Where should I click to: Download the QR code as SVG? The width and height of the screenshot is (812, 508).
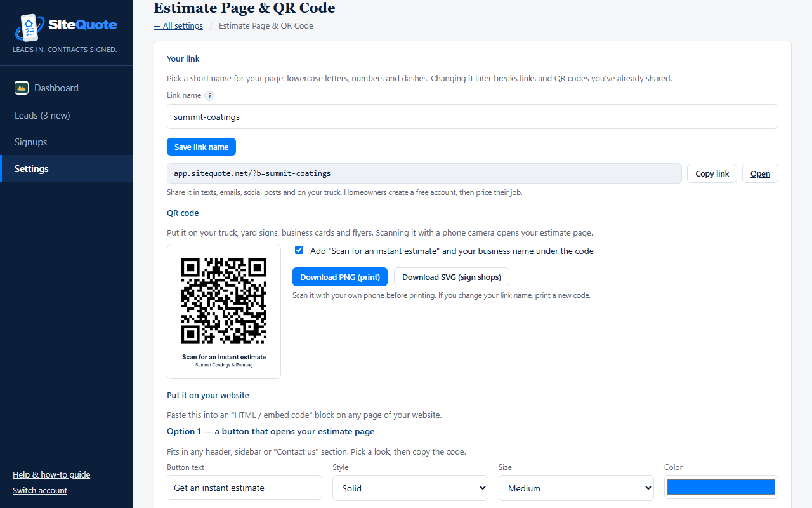[452, 277]
